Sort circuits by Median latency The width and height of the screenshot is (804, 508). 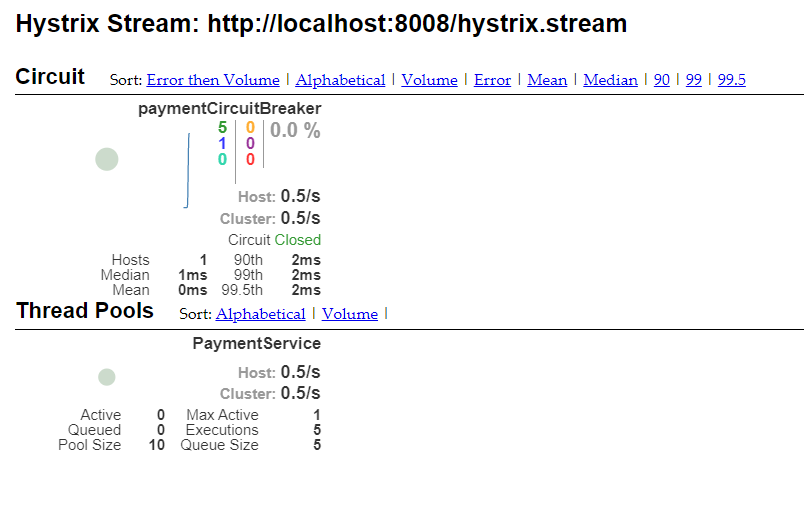[610, 80]
